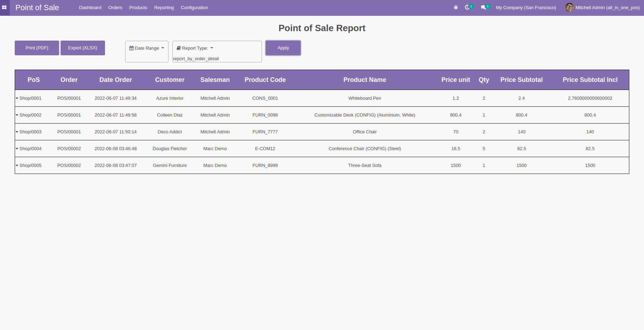
Task: Open the Report Type dropdown
Action: pos(195,48)
